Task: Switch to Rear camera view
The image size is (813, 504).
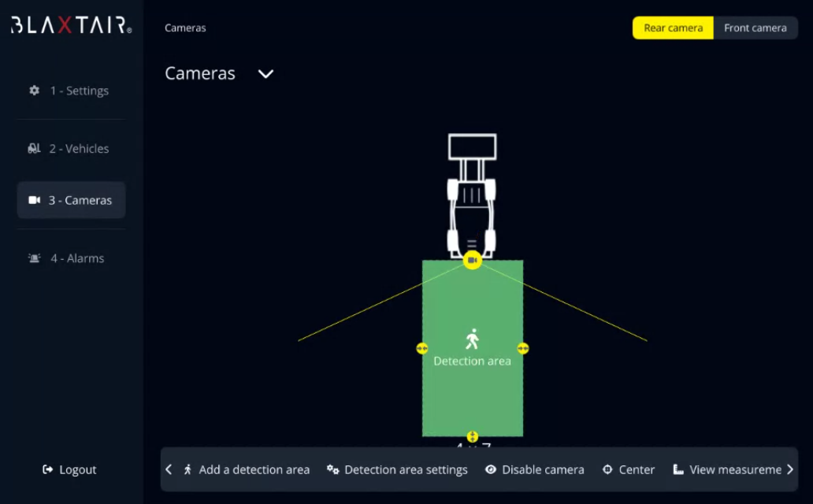Action: [673, 28]
